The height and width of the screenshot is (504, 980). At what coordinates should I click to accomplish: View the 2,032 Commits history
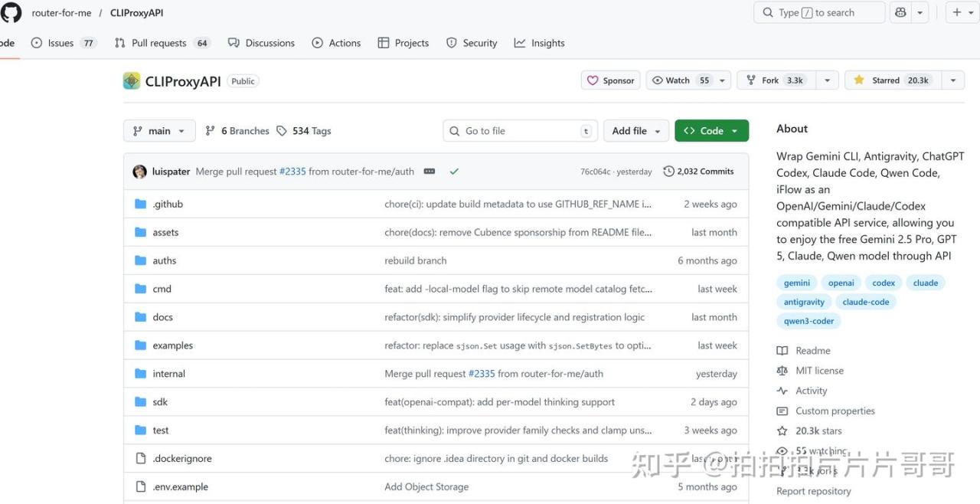[x=699, y=172]
